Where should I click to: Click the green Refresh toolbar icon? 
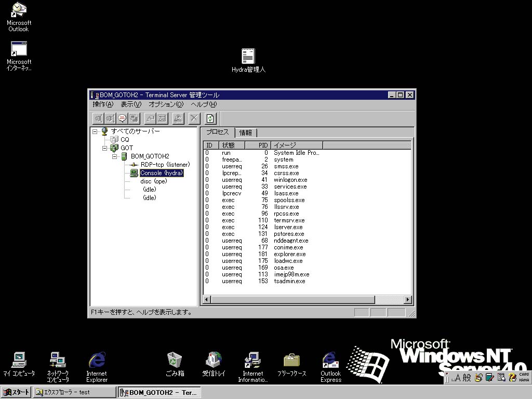pos(210,118)
